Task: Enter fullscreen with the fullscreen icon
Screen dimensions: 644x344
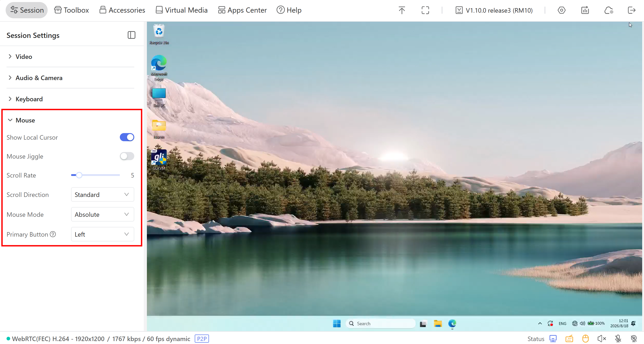Action: pos(425,10)
